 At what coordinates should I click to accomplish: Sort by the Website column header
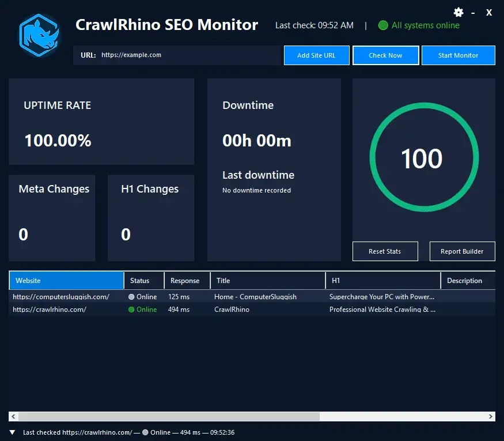click(x=67, y=281)
